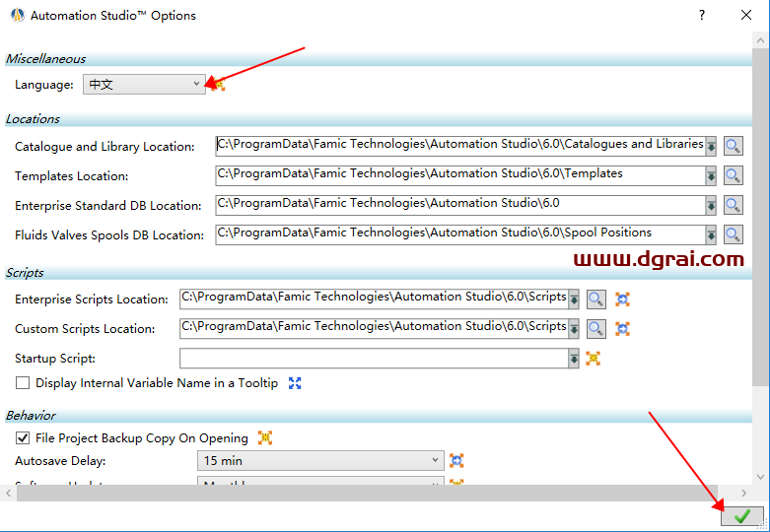Open the Language dropdown showing 中文

[144, 85]
